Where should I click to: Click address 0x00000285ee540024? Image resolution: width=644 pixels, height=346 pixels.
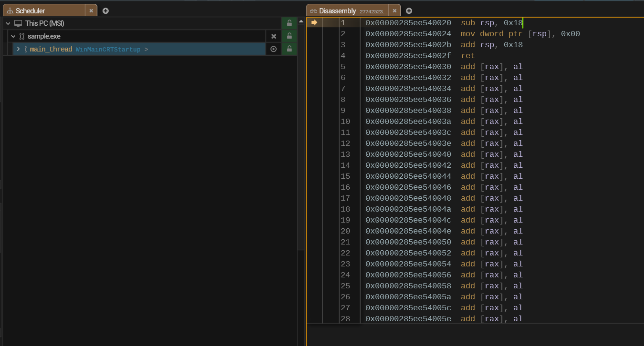(408, 34)
